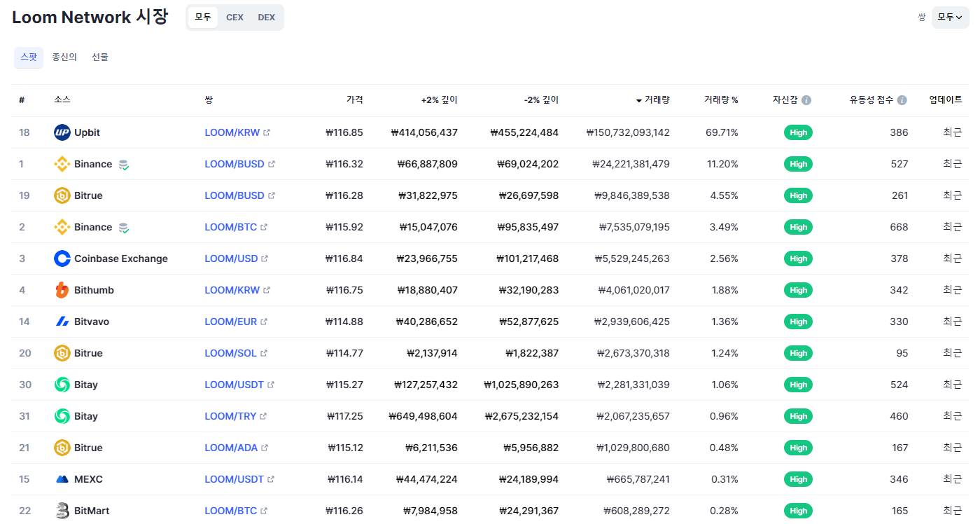980x524 pixels.
Task: Click the MEXC exchange logo
Action: tap(62, 479)
